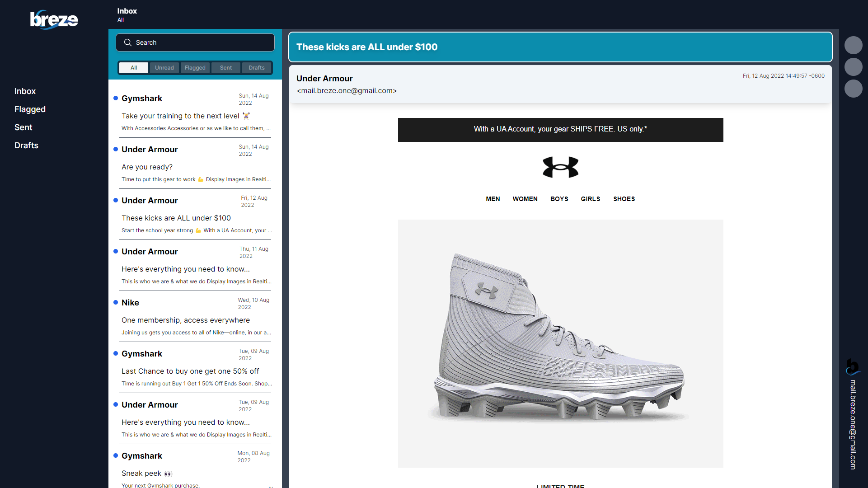The image size is (868, 488).
Task: Open Under Armour email dated Thu, 11 Aug
Action: click(x=195, y=265)
